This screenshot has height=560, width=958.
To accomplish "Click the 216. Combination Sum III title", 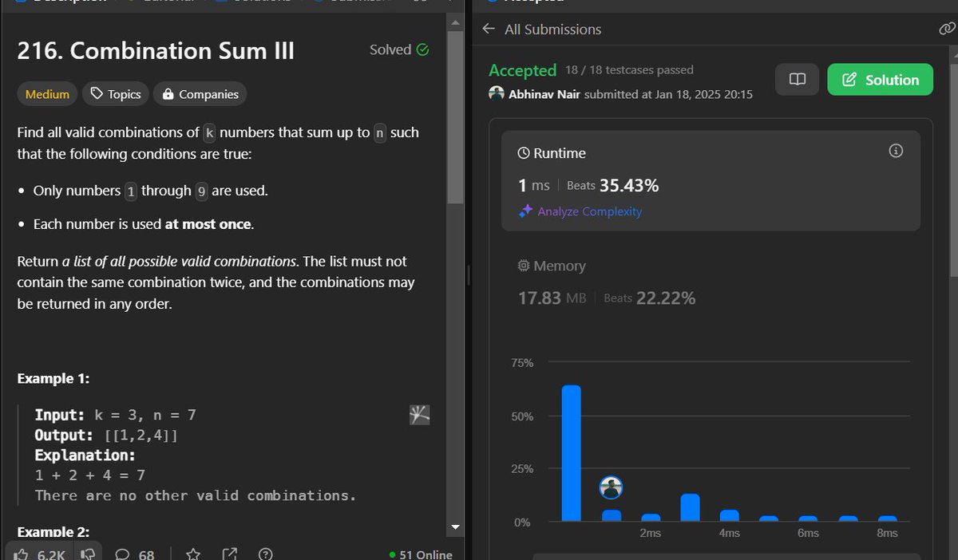I will coord(156,51).
